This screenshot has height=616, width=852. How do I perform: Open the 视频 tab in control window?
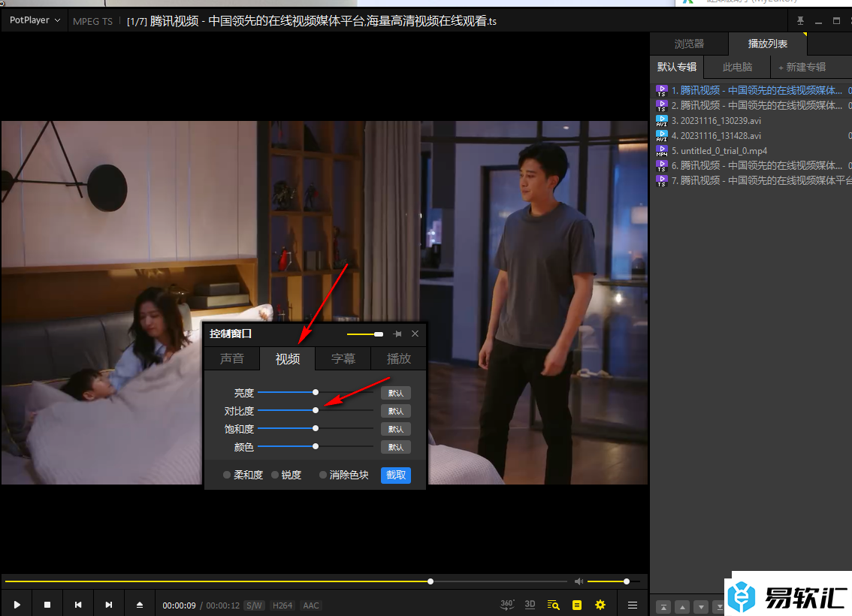click(288, 358)
